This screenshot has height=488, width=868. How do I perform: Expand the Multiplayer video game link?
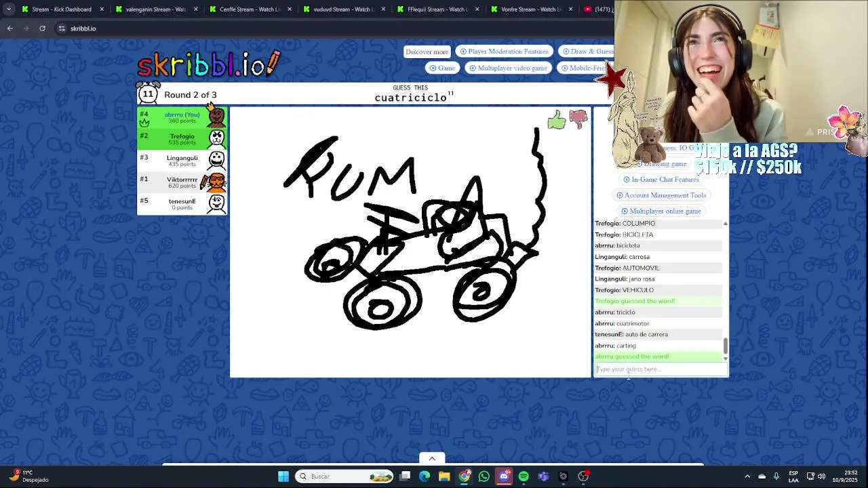508,68
